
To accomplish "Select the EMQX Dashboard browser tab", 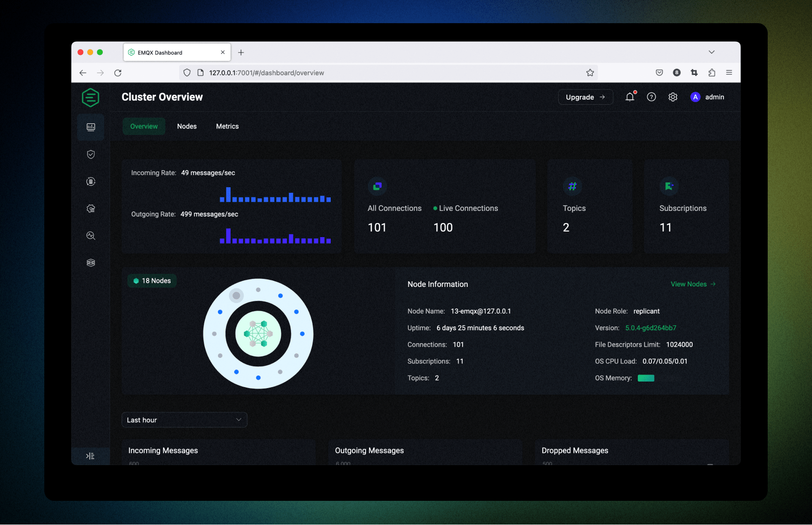I will coord(177,52).
